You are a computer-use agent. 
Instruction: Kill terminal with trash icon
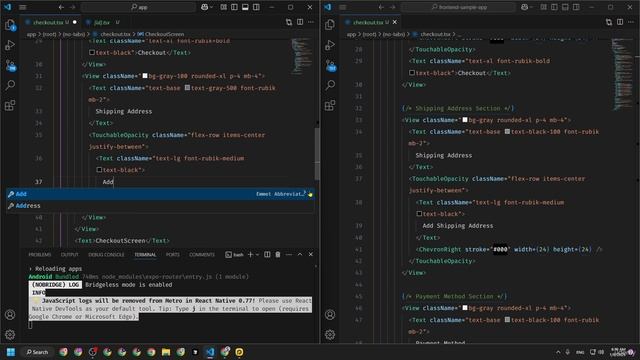(x=278, y=254)
